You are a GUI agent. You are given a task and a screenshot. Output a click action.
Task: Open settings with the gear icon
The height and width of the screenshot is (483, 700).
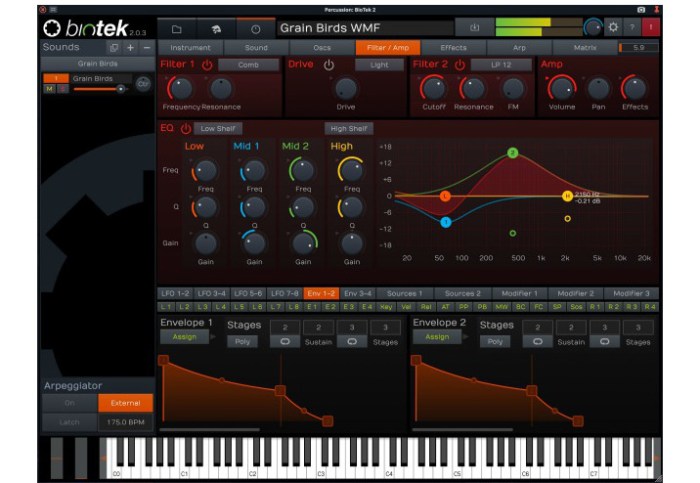click(x=613, y=27)
